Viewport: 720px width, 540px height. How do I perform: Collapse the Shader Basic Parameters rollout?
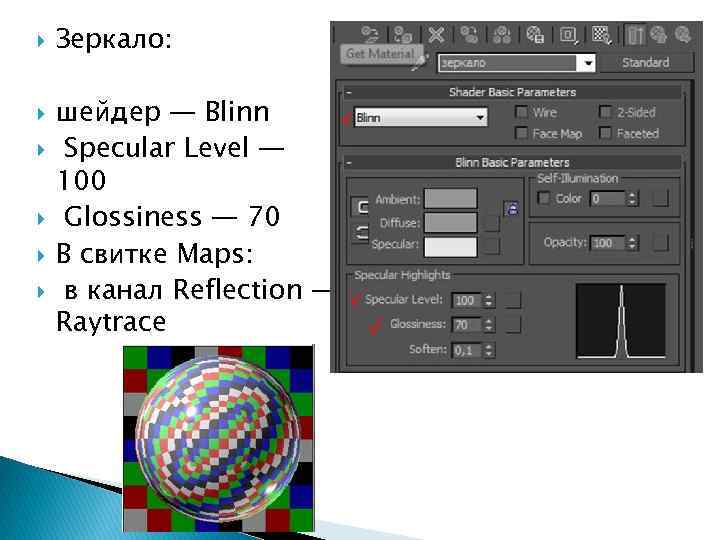(349, 92)
